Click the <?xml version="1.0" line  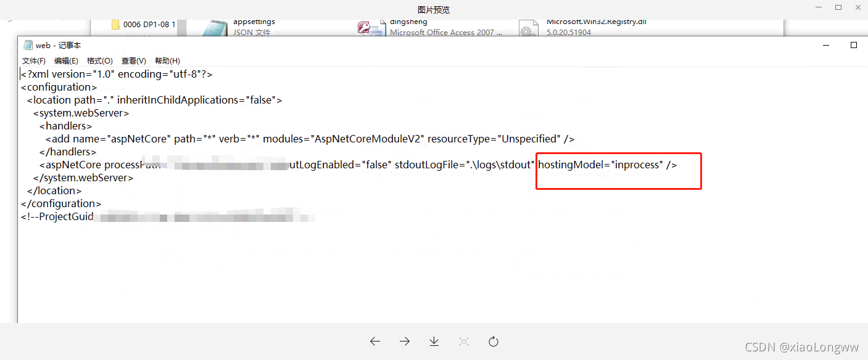tap(117, 74)
